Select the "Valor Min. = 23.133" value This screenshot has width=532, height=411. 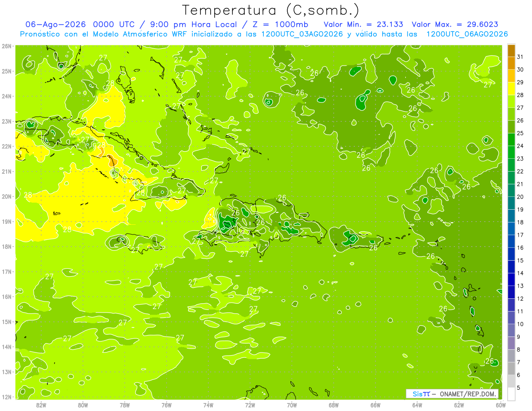(364, 24)
